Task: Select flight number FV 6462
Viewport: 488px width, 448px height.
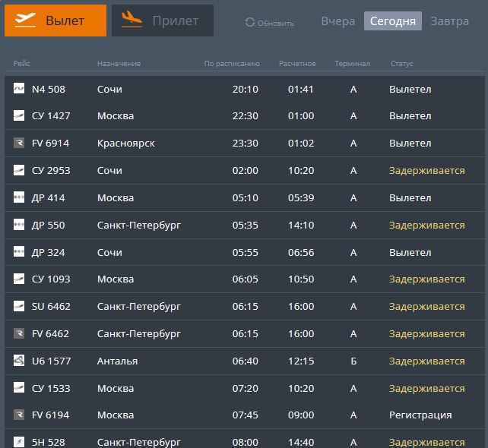Action: point(50,334)
